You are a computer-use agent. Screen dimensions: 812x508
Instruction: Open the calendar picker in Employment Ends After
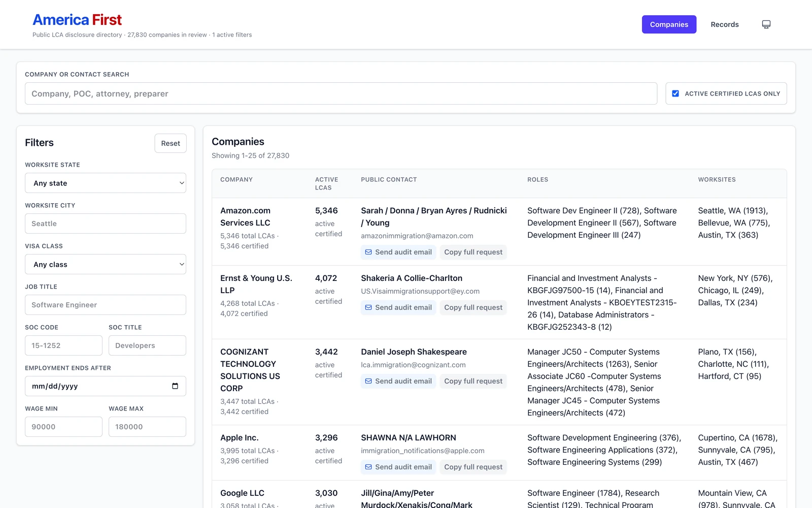click(x=175, y=386)
